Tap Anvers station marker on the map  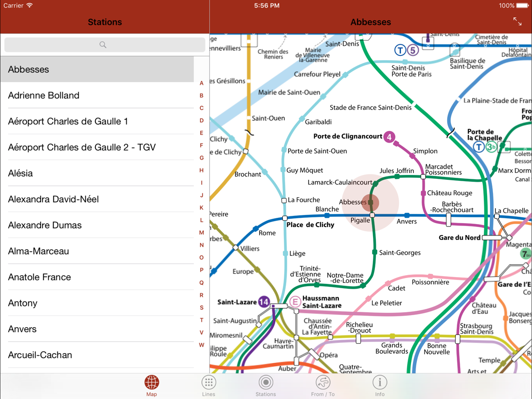click(407, 215)
